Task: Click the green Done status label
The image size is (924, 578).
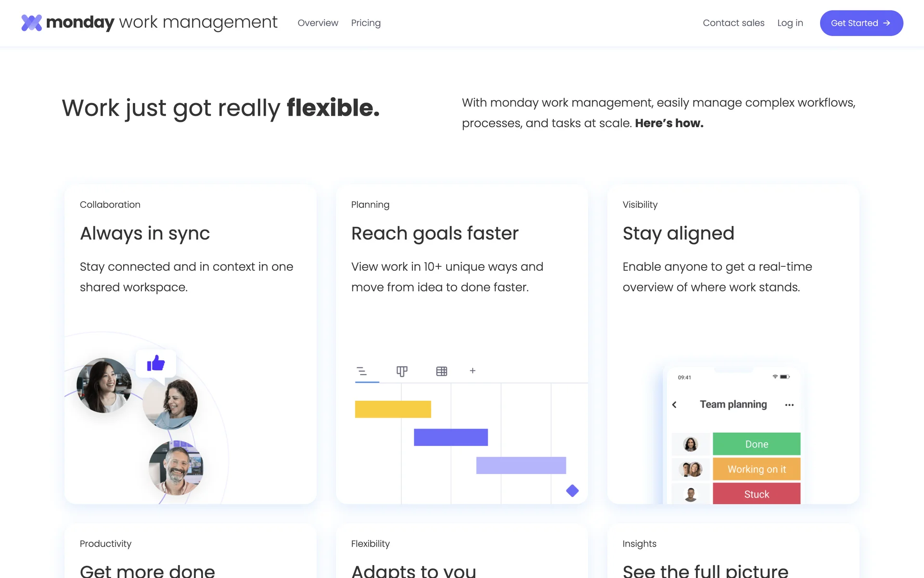Action: 756,444
